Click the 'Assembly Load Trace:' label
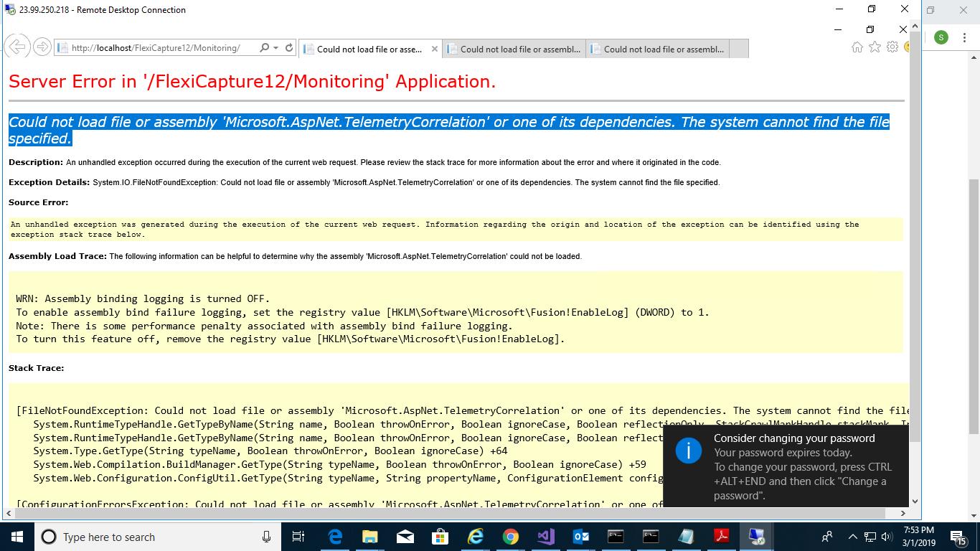This screenshot has height=551, width=980. click(57, 256)
